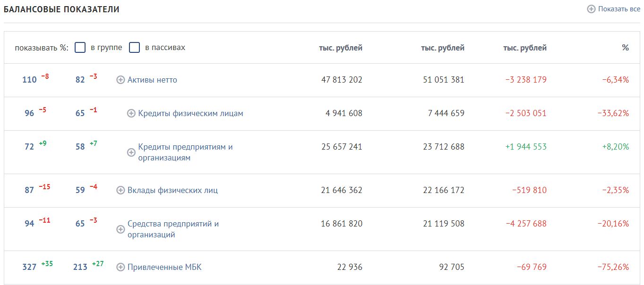The width and height of the screenshot is (644, 285).
Task: Select change value −519 810
Action: (530, 190)
